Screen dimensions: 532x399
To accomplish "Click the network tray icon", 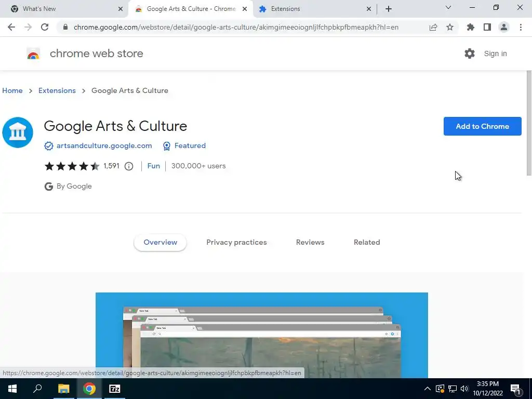I will click(x=453, y=389).
